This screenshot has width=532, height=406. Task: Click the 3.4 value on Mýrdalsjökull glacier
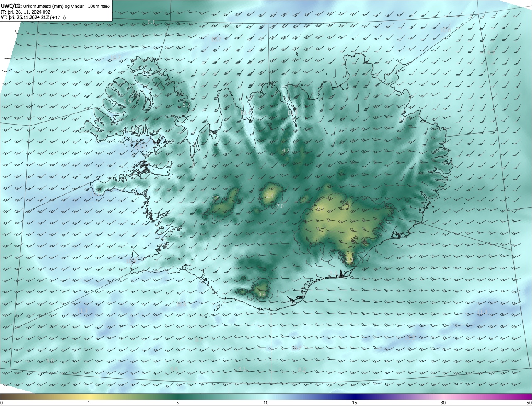pyautogui.click(x=261, y=294)
